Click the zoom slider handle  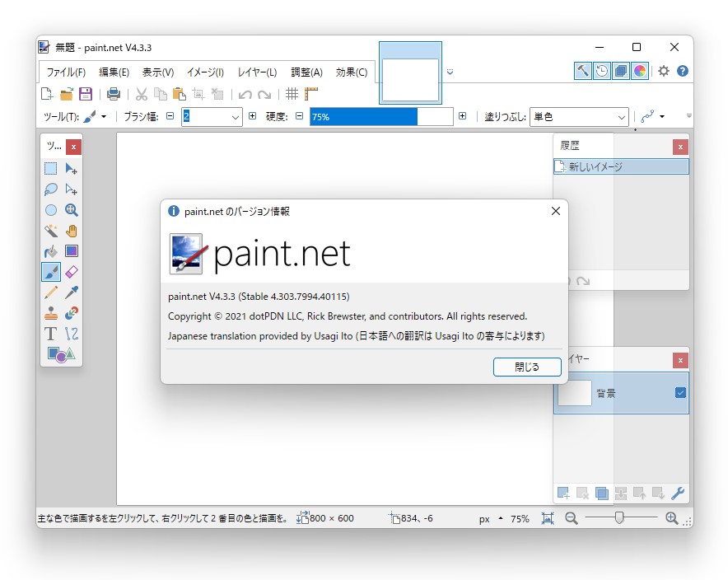[x=619, y=517]
